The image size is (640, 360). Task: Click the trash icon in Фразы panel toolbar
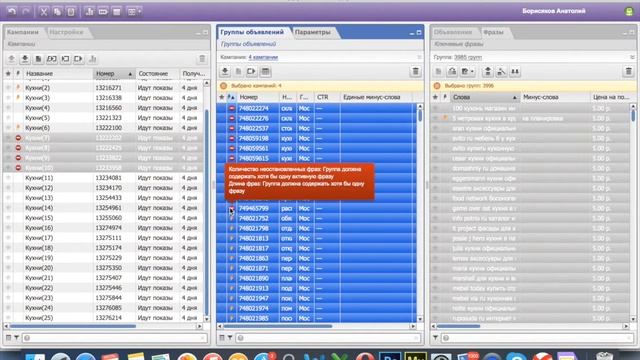click(629, 71)
